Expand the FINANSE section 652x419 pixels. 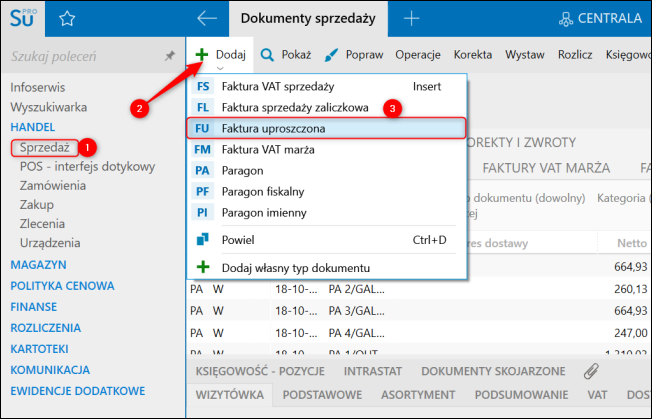[34, 307]
